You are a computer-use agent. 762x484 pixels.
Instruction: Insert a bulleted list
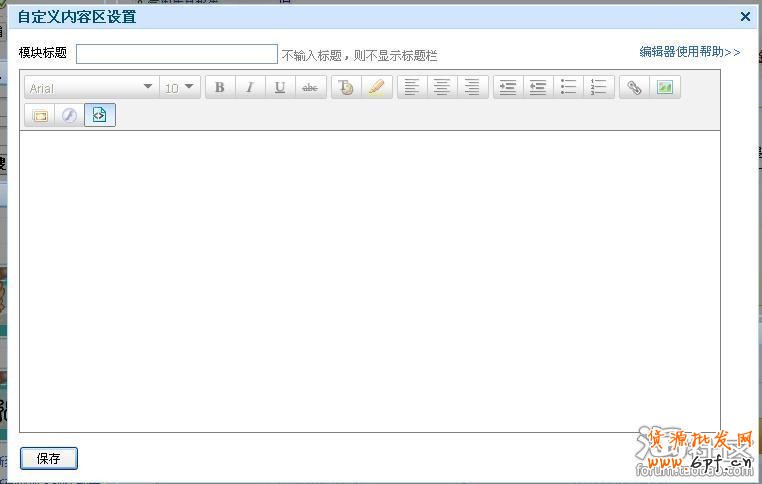coord(568,88)
